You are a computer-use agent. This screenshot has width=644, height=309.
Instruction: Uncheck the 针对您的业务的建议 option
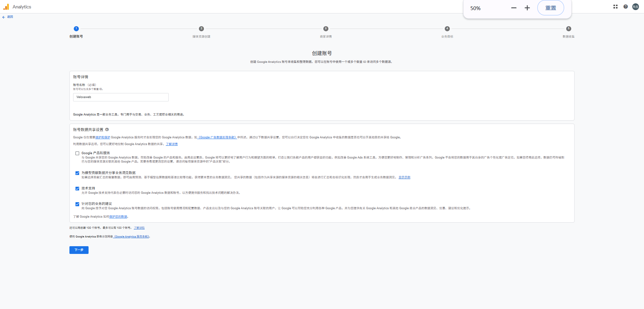tap(77, 204)
